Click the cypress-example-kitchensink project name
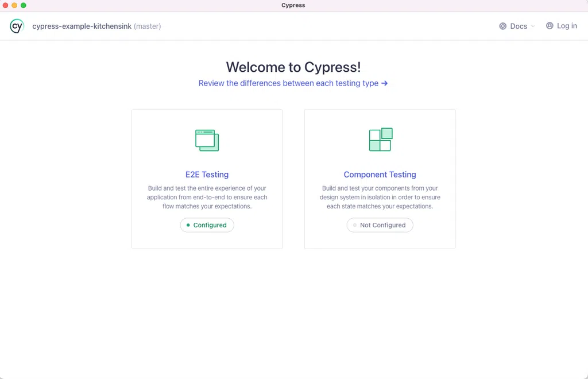The image size is (588, 379). pyautogui.click(x=82, y=26)
